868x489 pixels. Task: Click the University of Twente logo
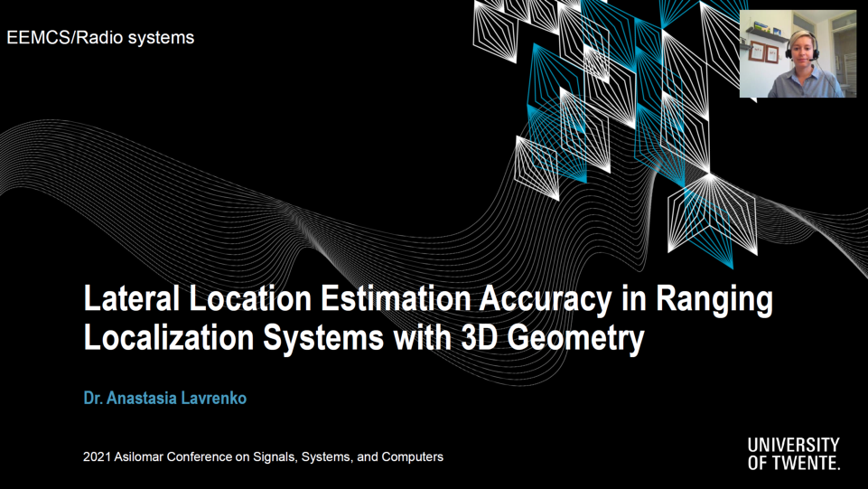click(x=793, y=454)
